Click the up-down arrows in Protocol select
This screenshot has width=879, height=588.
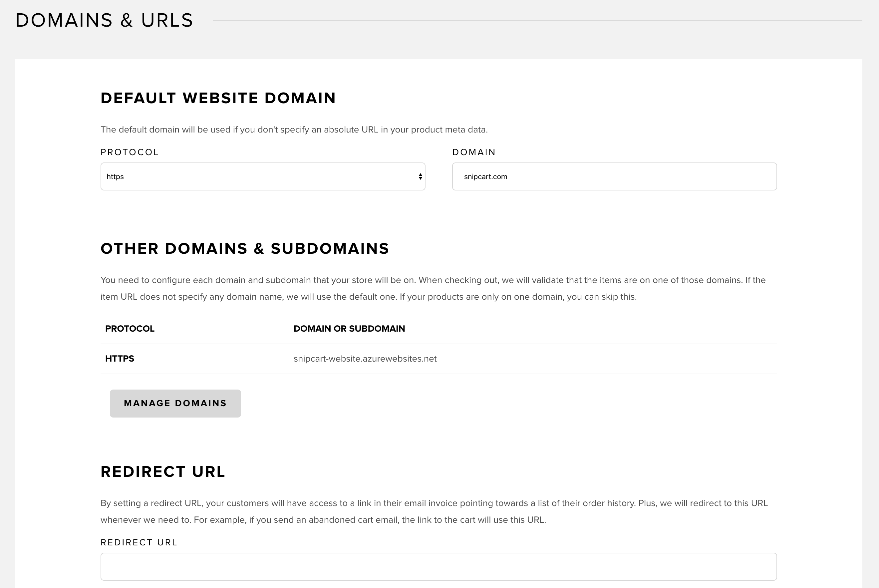click(x=420, y=176)
